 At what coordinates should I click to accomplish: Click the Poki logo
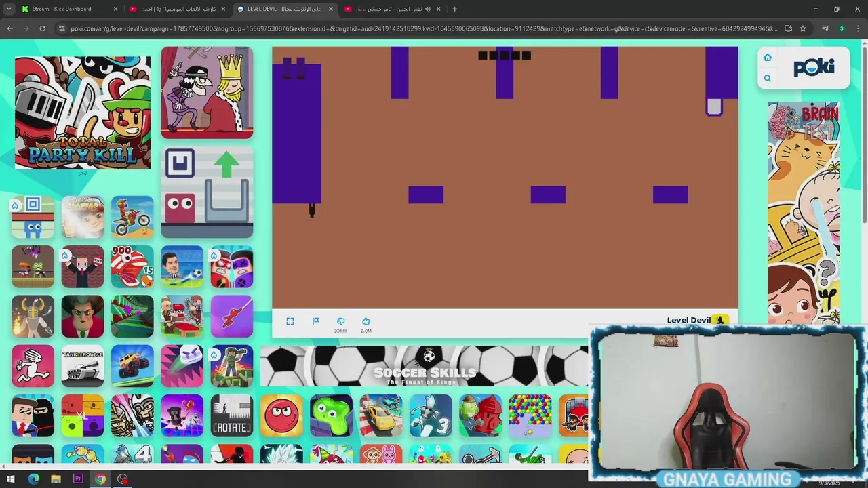coord(814,67)
